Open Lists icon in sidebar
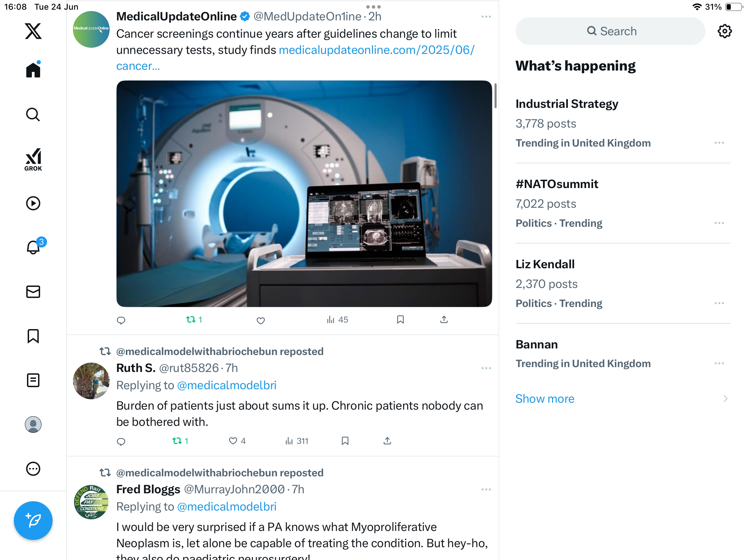 pos(33,380)
